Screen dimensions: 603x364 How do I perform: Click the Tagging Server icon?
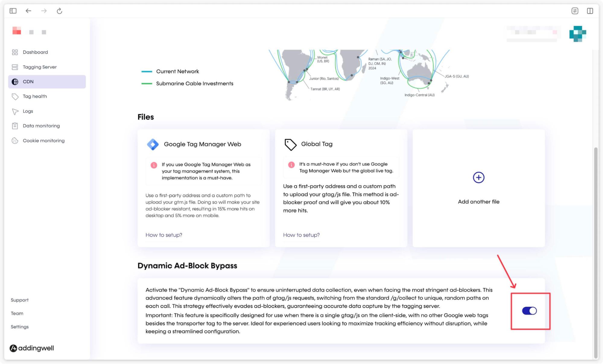pyautogui.click(x=15, y=67)
